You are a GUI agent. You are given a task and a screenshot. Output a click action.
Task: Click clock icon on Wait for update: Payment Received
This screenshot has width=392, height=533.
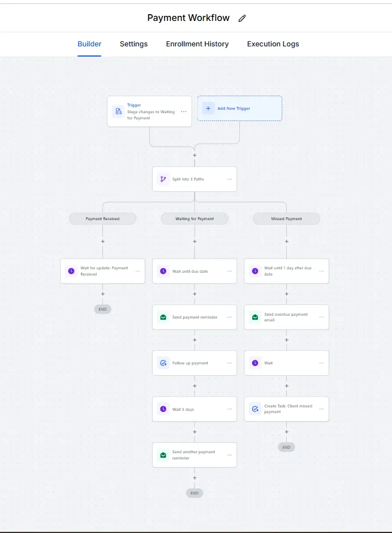pyautogui.click(x=71, y=271)
